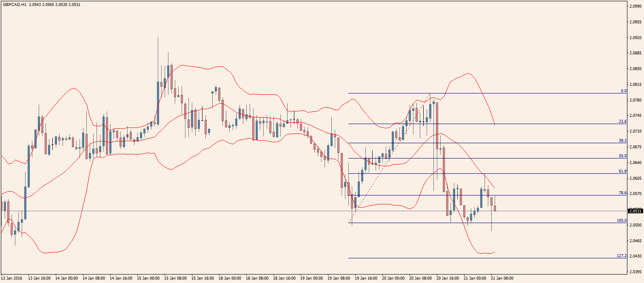This screenshot has height=283, width=644.
Task: Click the 2.0745 price axis label
Action: [x=635, y=116]
